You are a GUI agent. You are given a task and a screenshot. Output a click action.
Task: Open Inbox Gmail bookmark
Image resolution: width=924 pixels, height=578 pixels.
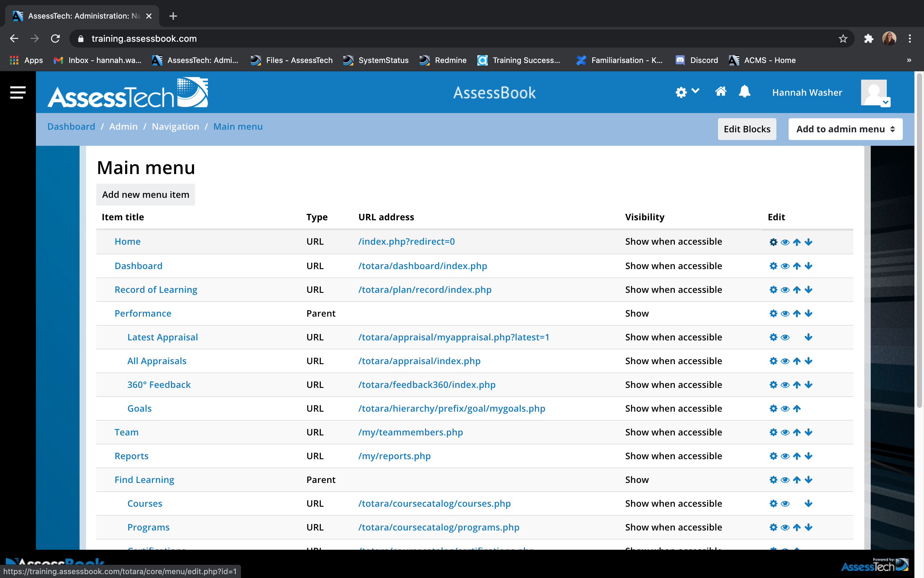pyautogui.click(x=98, y=60)
